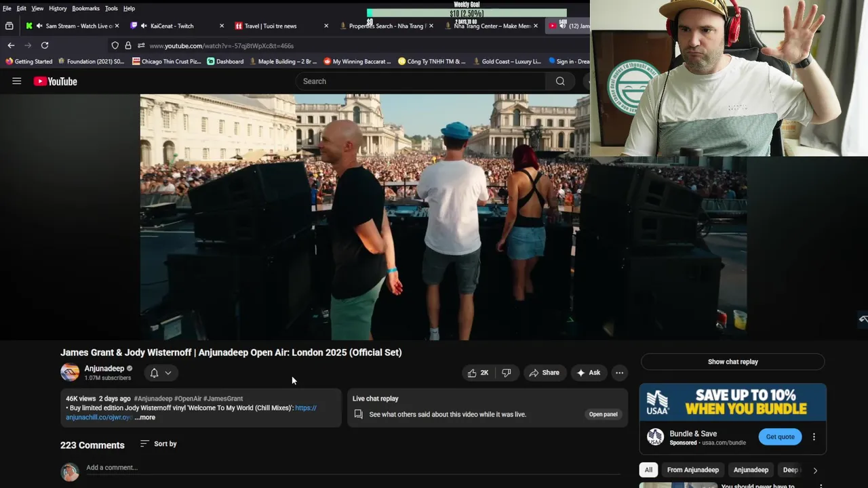Open the Ask button

[589, 373]
